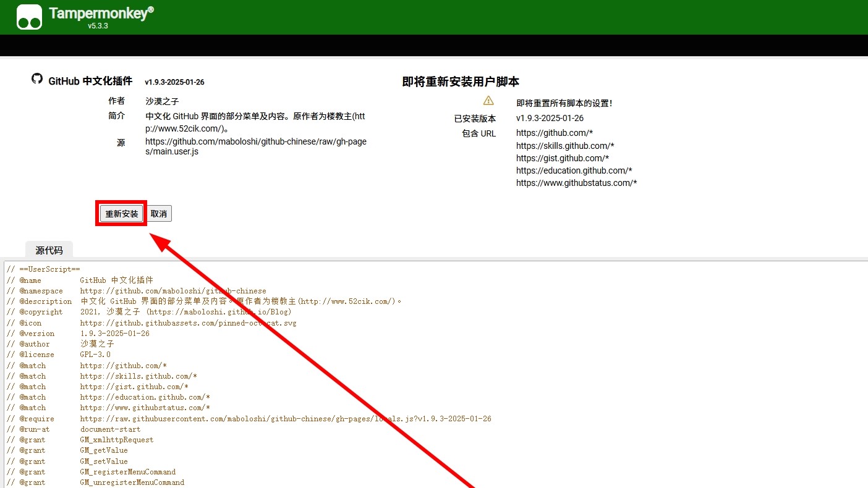This screenshot has width=868, height=488.
Task: Click the Tampermonkey title text
Action: coord(101,13)
